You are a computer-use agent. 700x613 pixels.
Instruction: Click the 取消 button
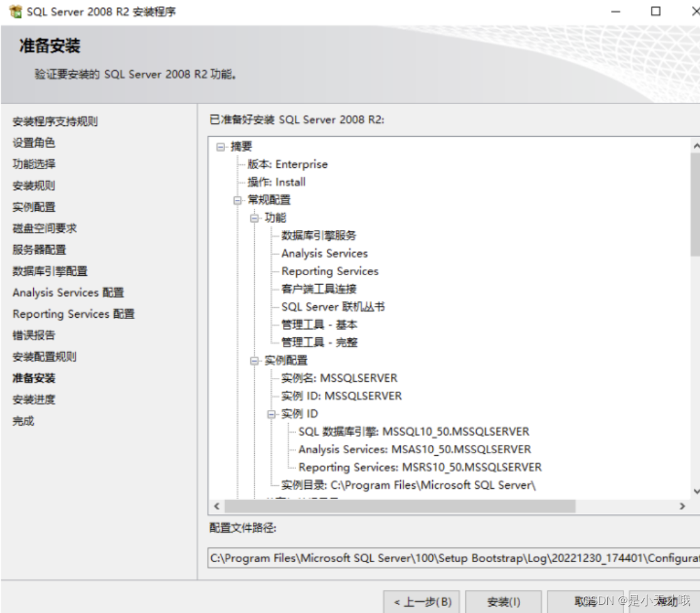click(x=586, y=601)
